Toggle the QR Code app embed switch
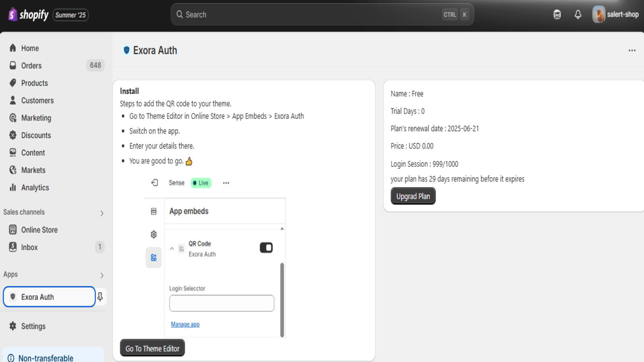This screenshot has width=644, height=362. tap(266, 247)
